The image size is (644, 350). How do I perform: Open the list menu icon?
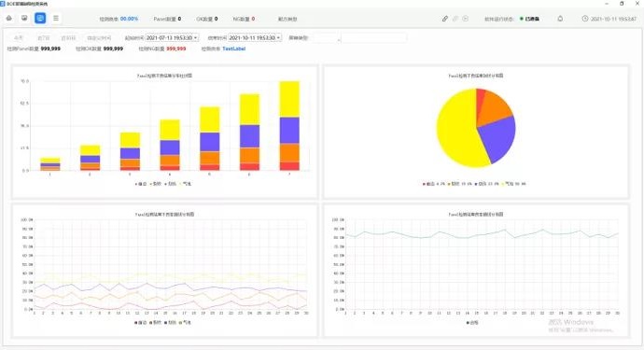click(x=56, y=18)
